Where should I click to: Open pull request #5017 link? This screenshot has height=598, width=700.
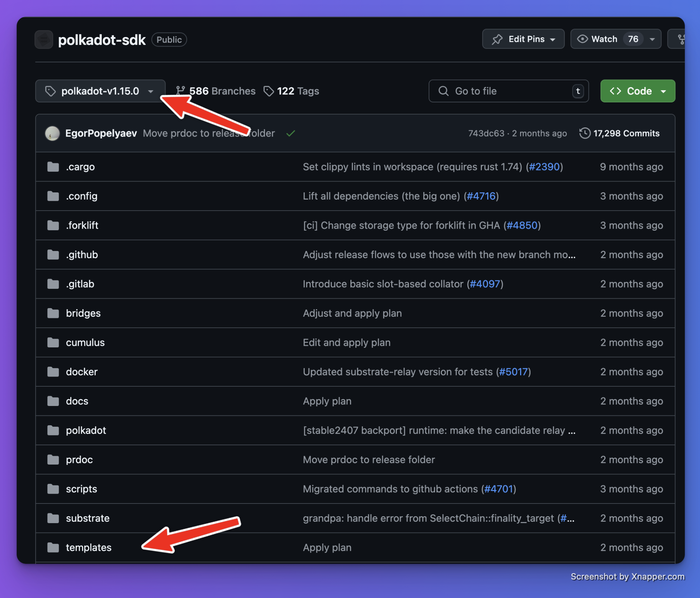click(x=513, y=372)
